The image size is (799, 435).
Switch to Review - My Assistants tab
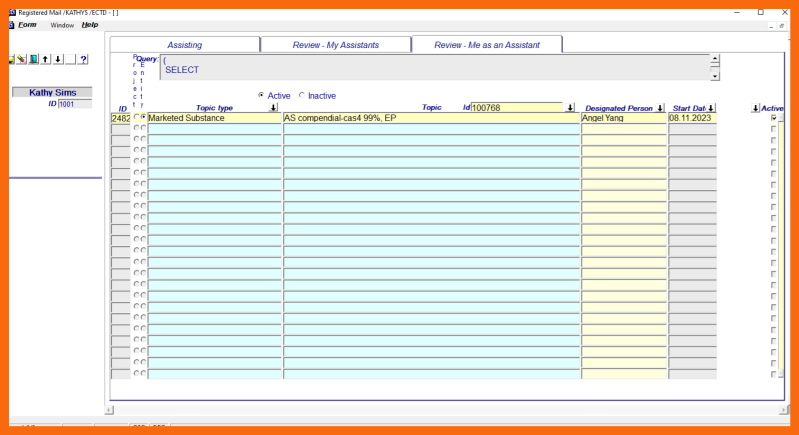pos(336,45)
